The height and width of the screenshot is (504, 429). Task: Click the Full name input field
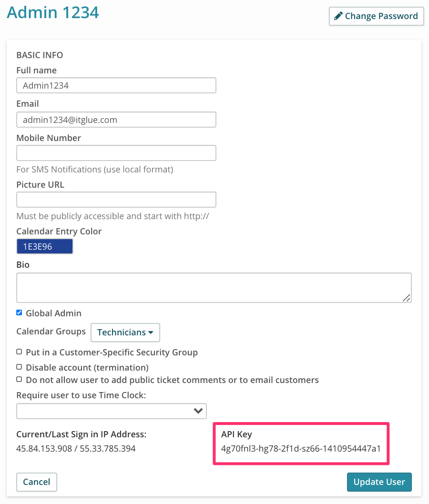coord(116,85)
